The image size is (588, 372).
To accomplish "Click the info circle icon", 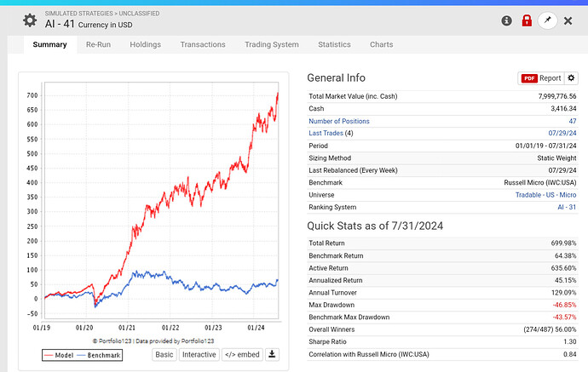I will click(507, 20).
